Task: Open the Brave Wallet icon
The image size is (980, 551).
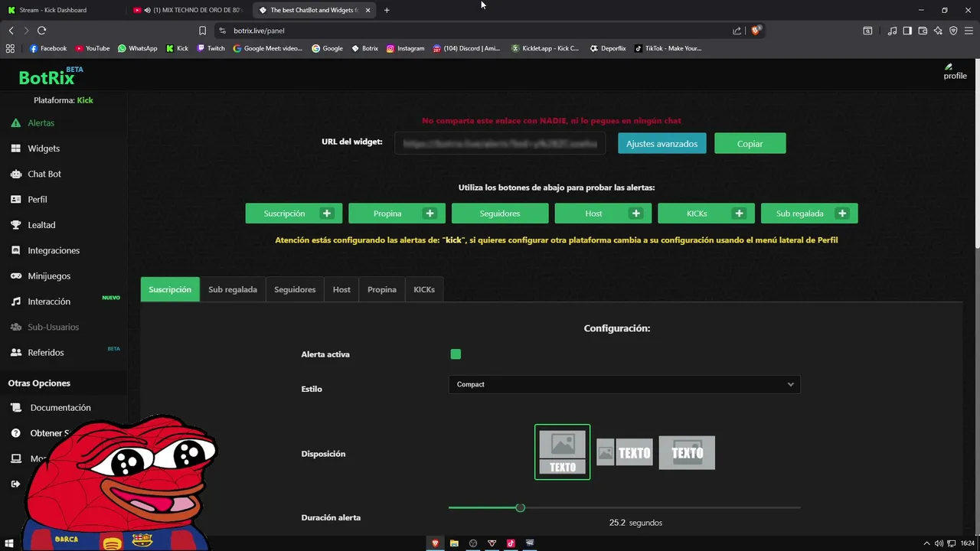Action: [x=923, y=31]
